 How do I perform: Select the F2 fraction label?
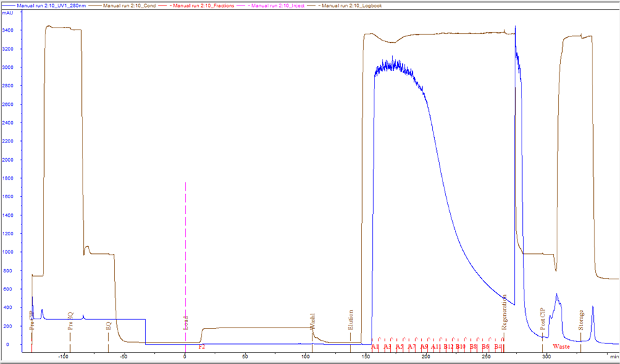click(202, 347)
